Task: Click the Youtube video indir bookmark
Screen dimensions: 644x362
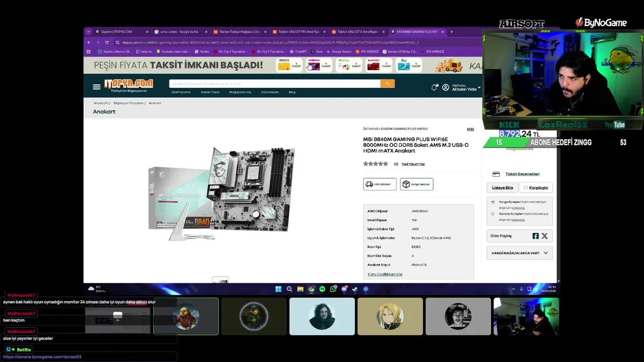Action: click(x=173, y=51)
